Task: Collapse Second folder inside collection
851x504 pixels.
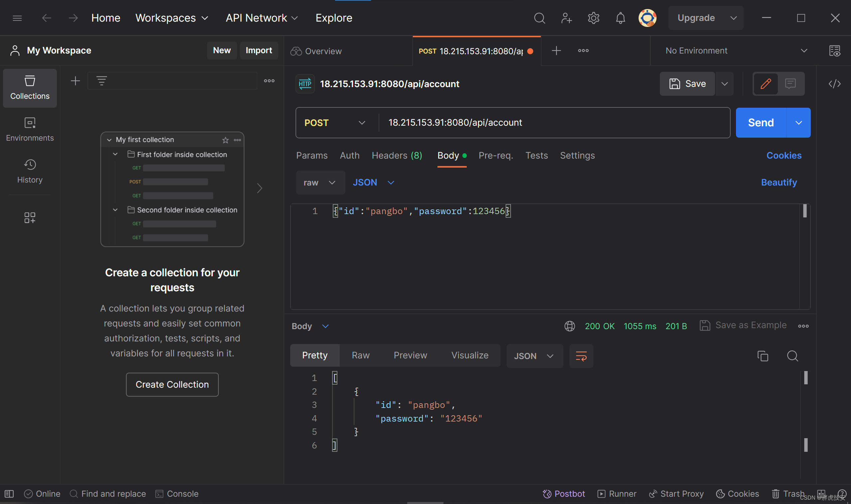Action: pos(115,209)
